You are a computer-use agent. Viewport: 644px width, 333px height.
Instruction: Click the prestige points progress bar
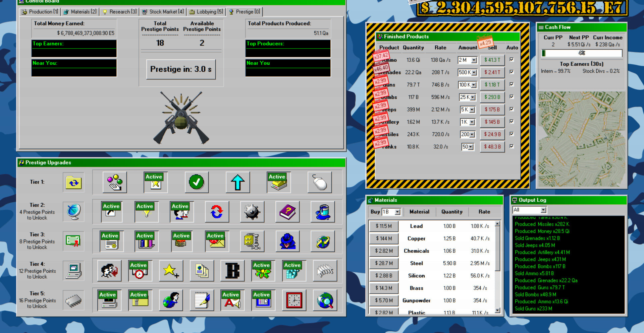pos(582,53)
